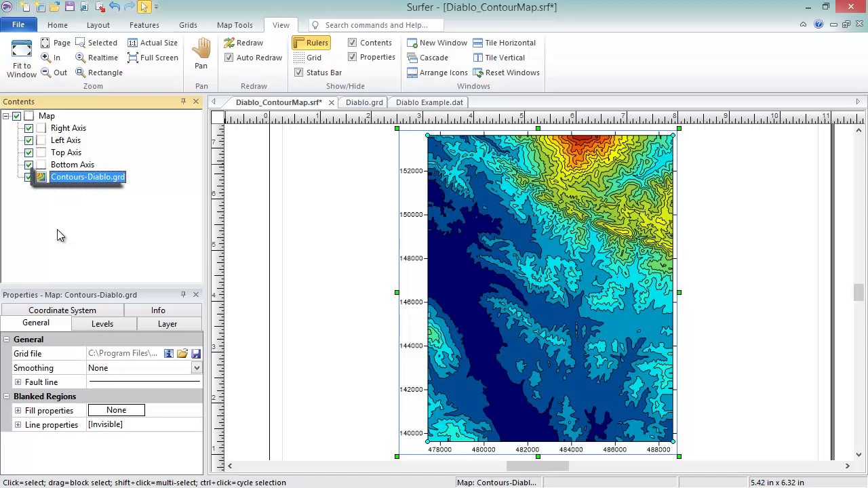Collapse the Blanked Regions section
868x488 pixels.
[x=6, y=396]
